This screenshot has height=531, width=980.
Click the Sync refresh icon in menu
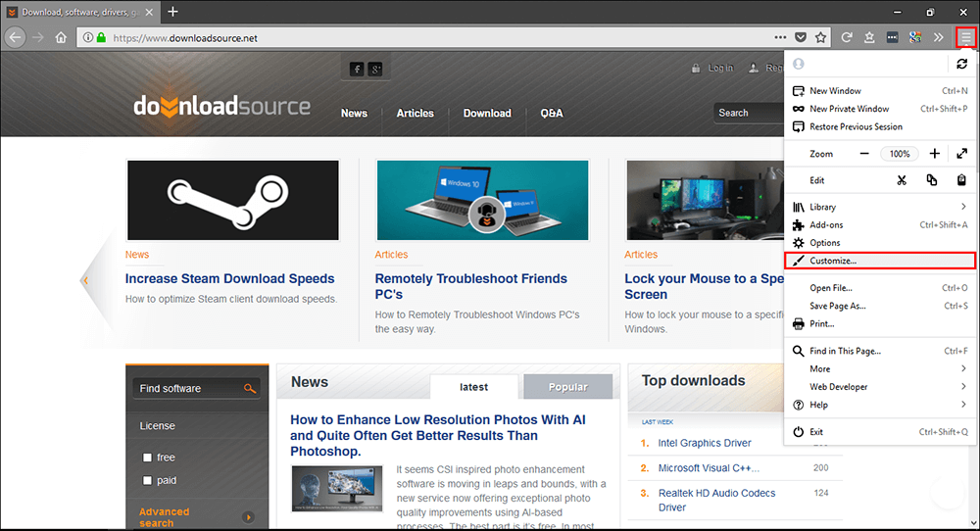pos(962,64)
